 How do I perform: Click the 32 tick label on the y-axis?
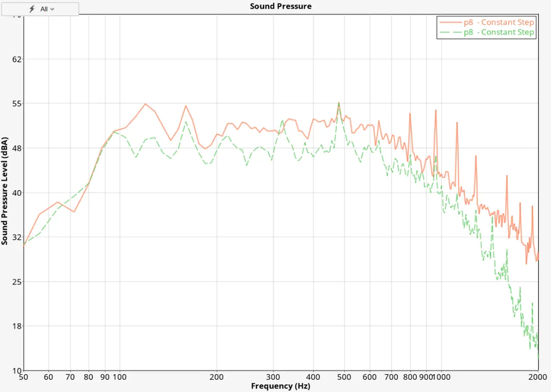point(17,237)
